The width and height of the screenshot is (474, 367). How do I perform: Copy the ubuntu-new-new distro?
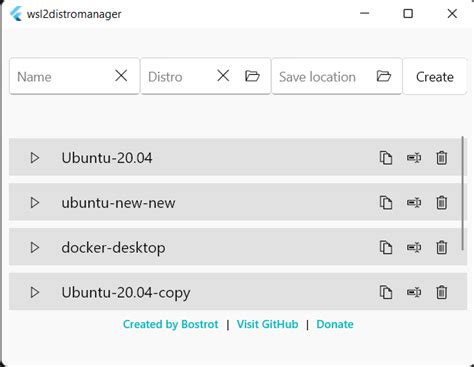coord(386,203)
